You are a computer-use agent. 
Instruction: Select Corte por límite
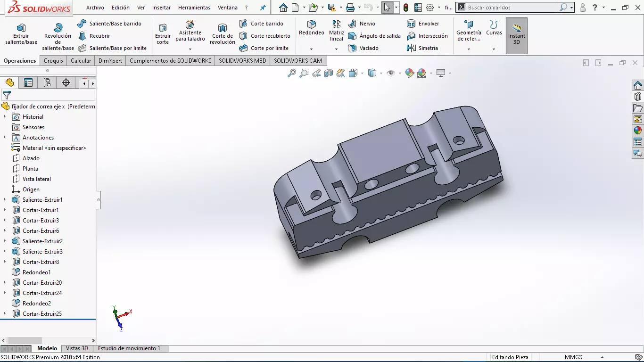[264, 48]
